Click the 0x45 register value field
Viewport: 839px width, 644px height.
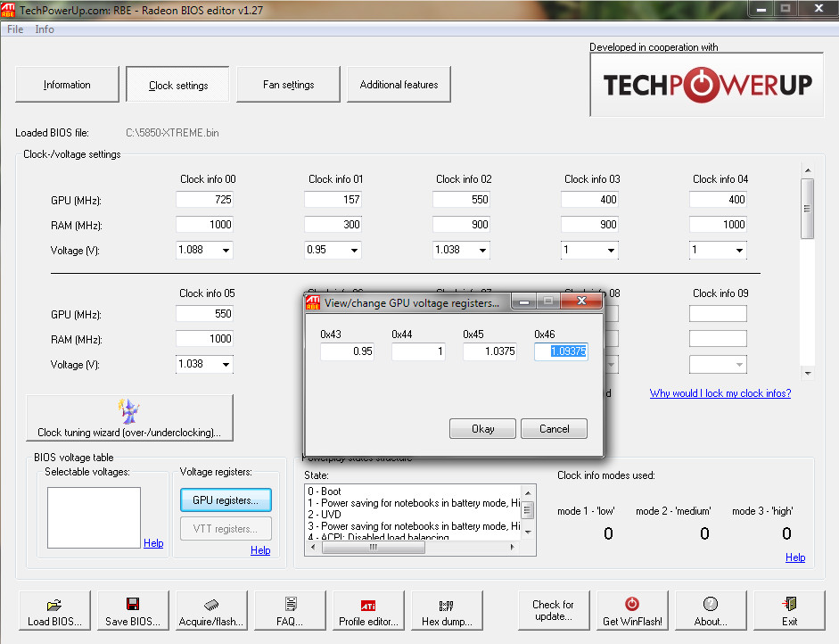489,351
